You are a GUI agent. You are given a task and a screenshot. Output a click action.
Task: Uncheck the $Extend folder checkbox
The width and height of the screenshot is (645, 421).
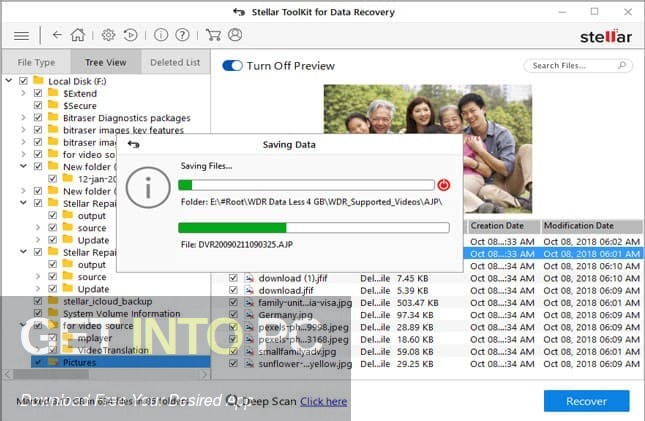point(38,93)
